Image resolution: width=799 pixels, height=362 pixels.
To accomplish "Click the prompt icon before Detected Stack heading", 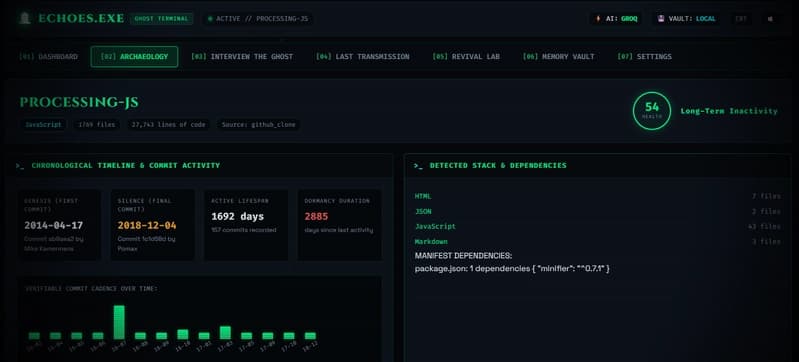I will click(418, 166).
